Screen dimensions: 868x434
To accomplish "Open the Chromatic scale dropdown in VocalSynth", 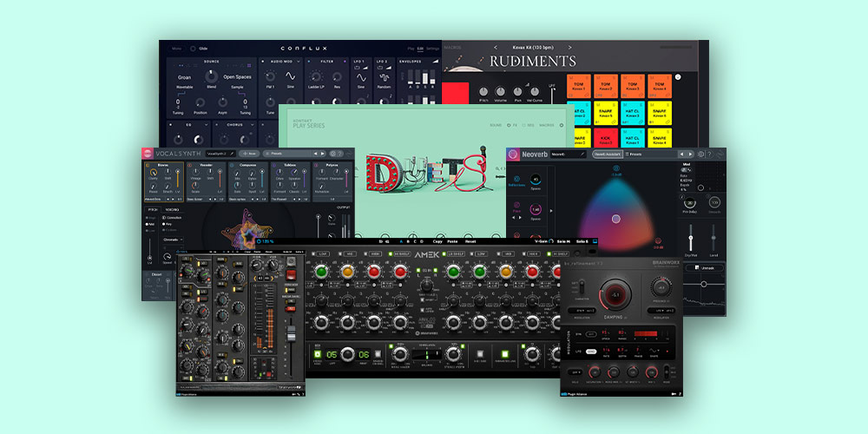I will click(x=173, y=240).
